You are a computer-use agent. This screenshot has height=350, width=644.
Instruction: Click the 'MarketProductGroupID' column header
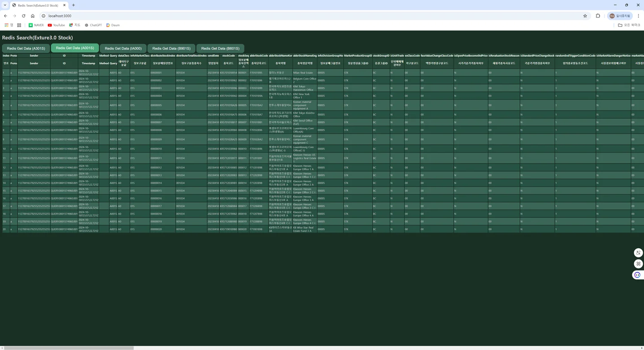(358, 56)
